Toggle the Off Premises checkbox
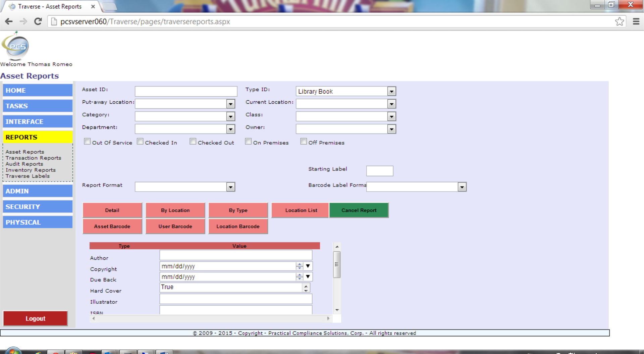Image resolution: width=644 pixels, height=354 pixels. tap(304, 142)
